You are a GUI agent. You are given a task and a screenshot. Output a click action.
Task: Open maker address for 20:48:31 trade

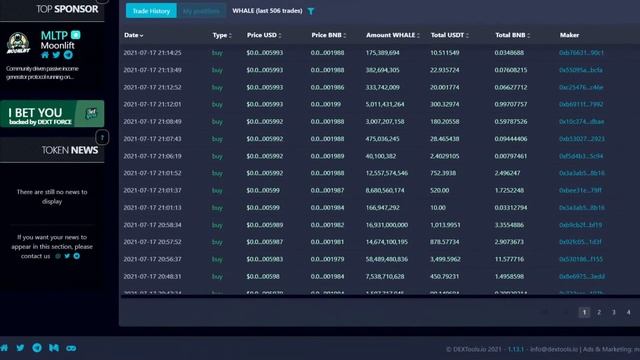coord(582,276)
